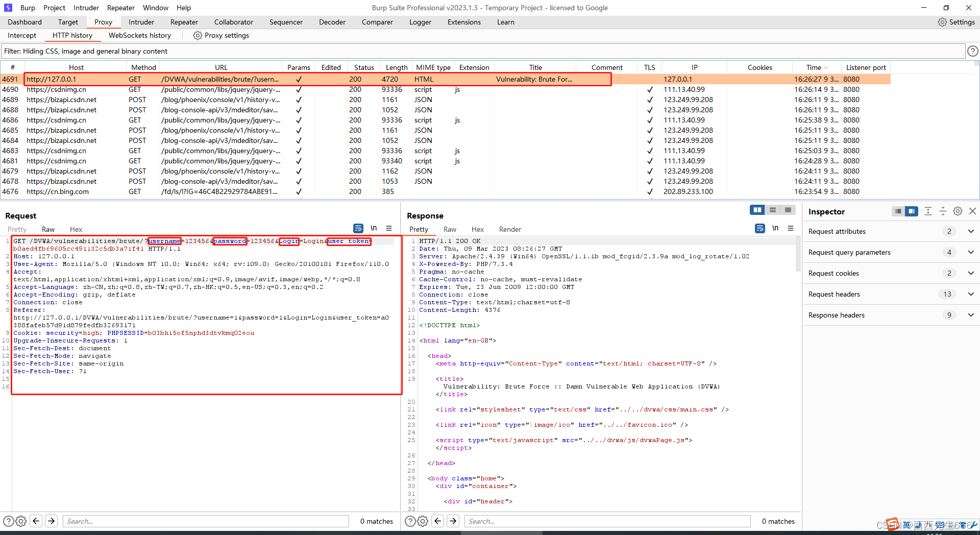Expand Request cookies section
Viewport: 980px width, 535px height.
971,273
